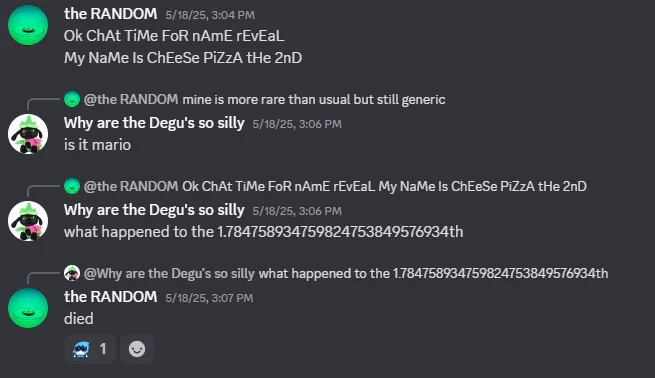Click username 'the RANDOM' on the 3:04 PM message
The height and width of the screenshot is (378, 655).
coord(110,14)
